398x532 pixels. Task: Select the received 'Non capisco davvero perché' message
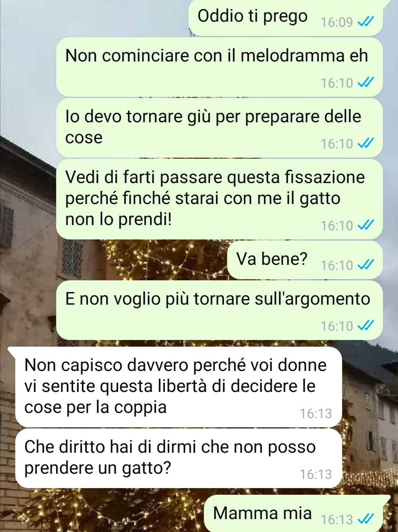tap(178, 387)
